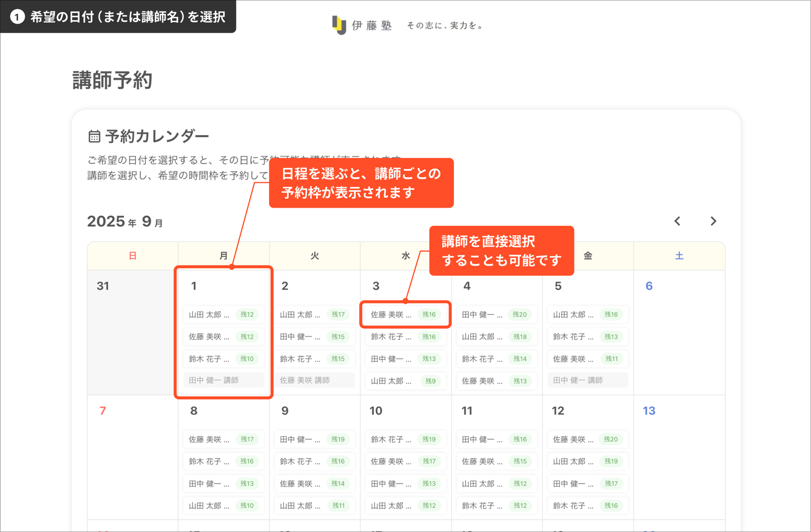Go to next month with right chevron
This screenshot has height=532, width=811.
tap(713, 221)
